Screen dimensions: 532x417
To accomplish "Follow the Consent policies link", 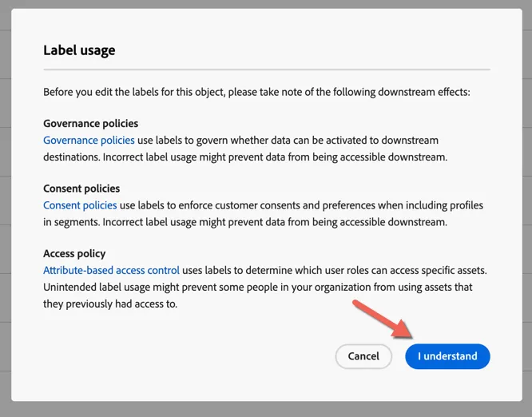I will [x=80, y=205].
